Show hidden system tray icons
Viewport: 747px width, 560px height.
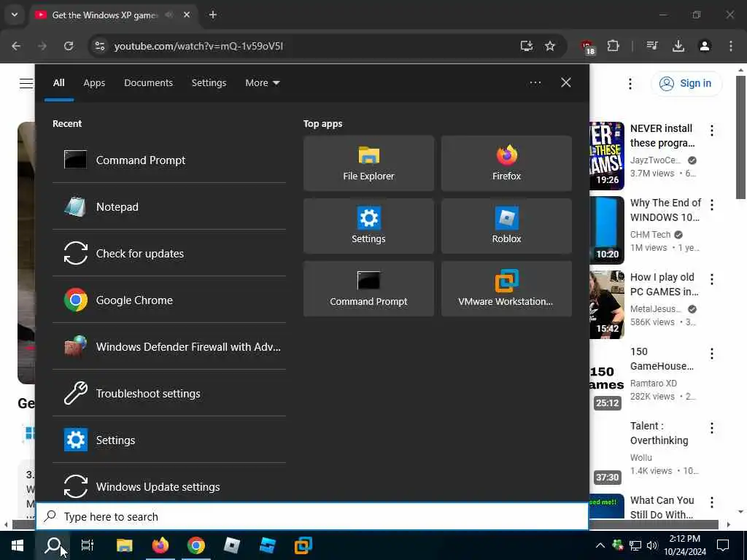click(600, 545)
